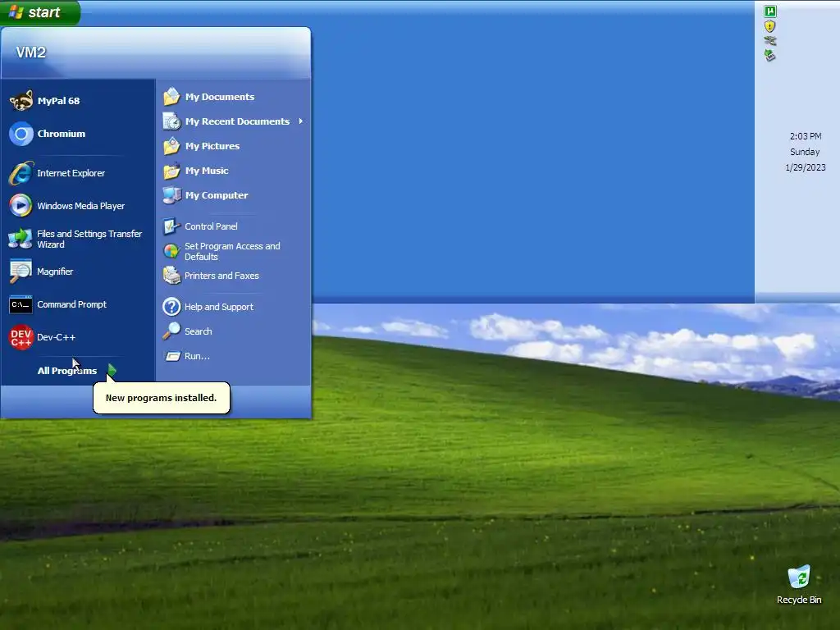Click the green Start button

[40, 12]
